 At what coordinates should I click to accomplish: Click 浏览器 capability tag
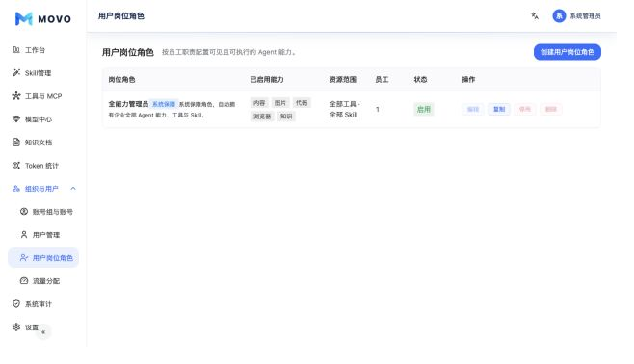coord(262,117)
